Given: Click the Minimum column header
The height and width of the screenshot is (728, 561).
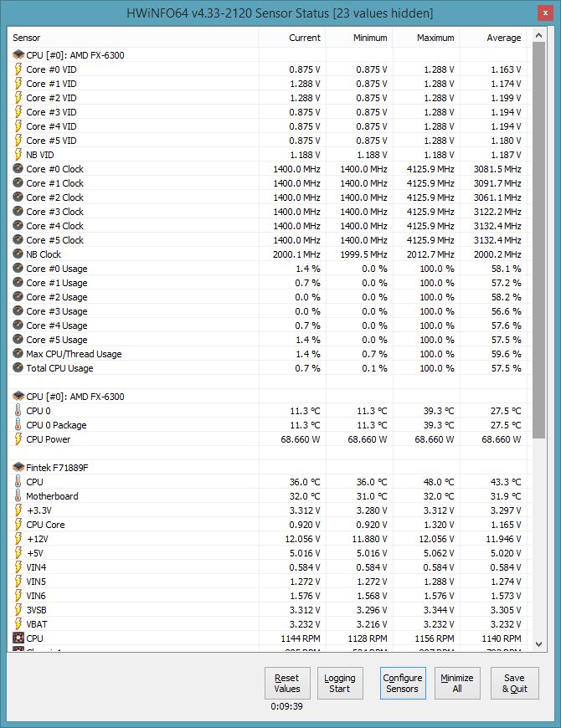Looking at the screenshot, I should tap(359, 38).
